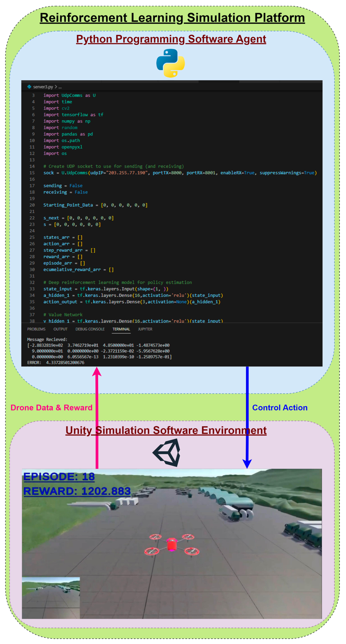Viewport: 346px width, 644px height.
Task: Click the 'sending = False' line
Action: pyautogui.click(x=63, y=186)
